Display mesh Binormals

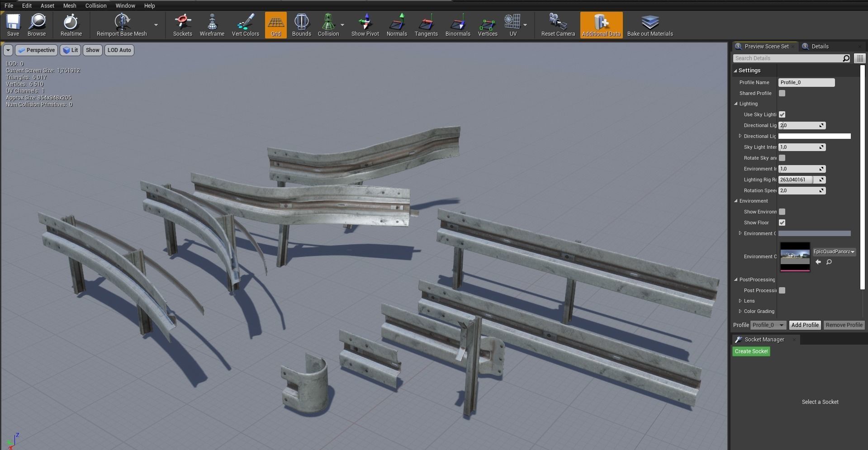(458, 25)
